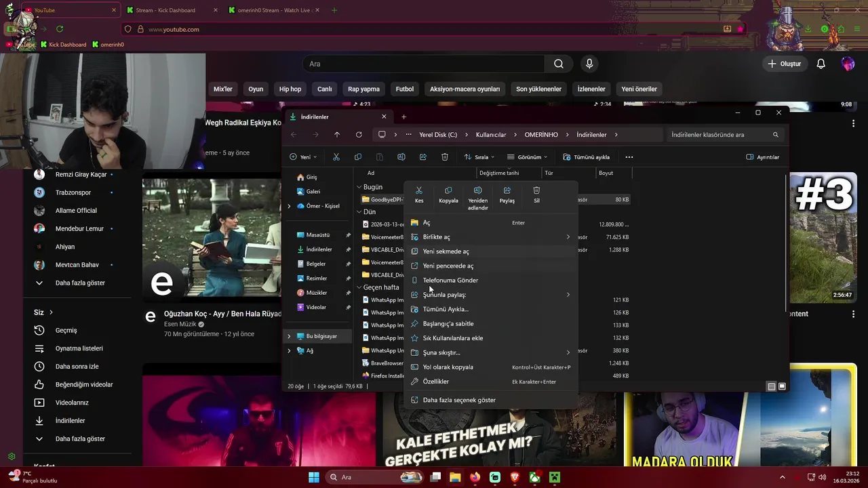Open Brave browser from the taskbar
Image resolution: width=868 pixels, height=488 pixels.
click(x=515, y=477)
